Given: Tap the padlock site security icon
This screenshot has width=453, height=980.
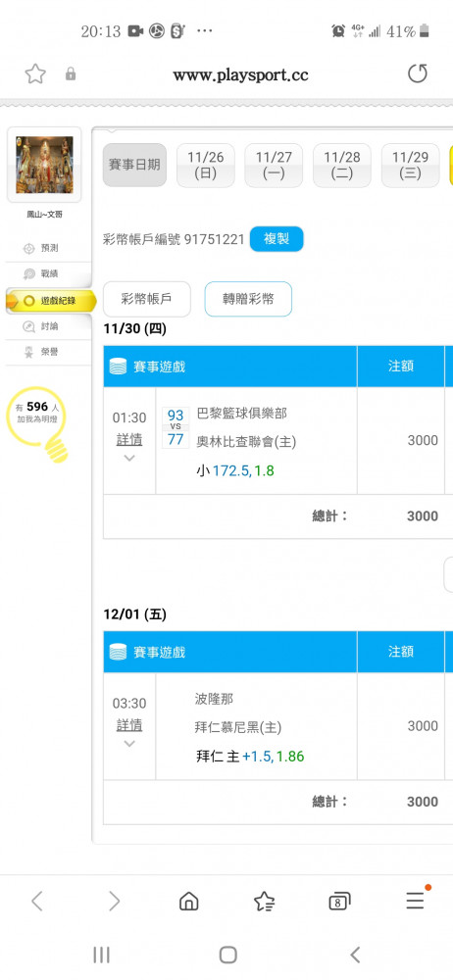Looking at the screenshot, I should click(71, 74).
